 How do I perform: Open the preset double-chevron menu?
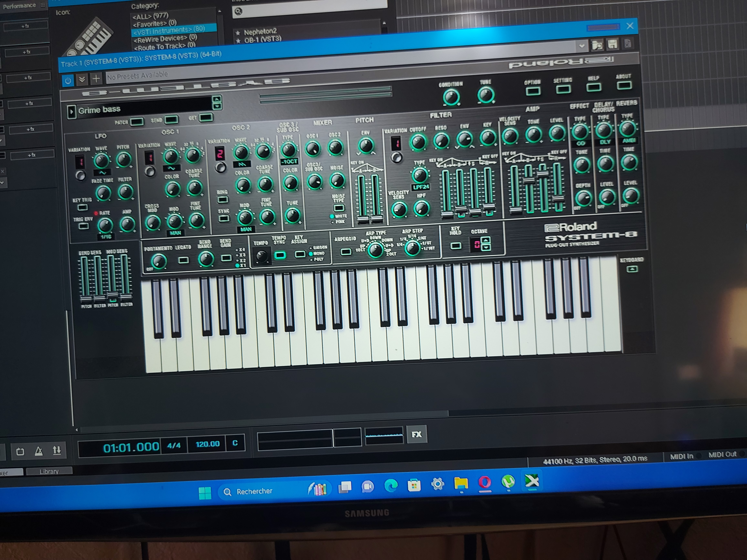tap(82, 80)
